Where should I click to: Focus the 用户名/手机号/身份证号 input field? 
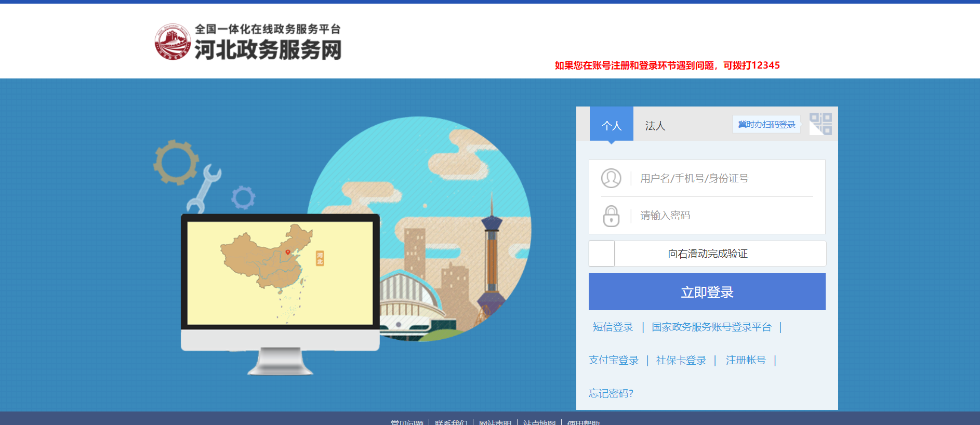pyautogui.click(x=727, y=178)
